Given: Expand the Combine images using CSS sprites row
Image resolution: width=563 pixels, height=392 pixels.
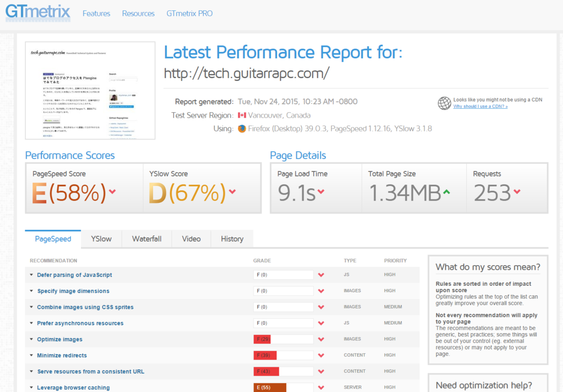Looking at the screenshot, I should click(x=31, y=307).
